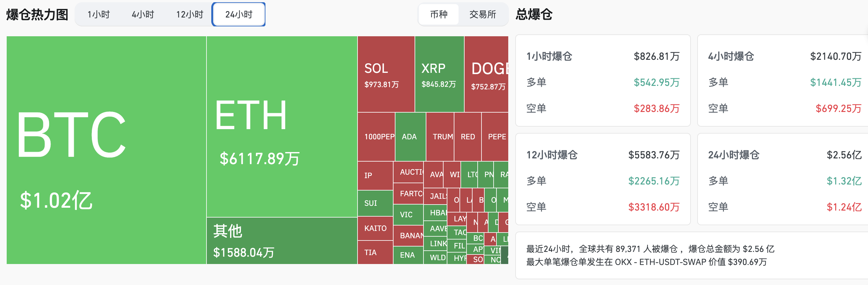The image size is (868, 285).
Task: Click the BTC tile in heatmap
Action: tap(106, 150)
